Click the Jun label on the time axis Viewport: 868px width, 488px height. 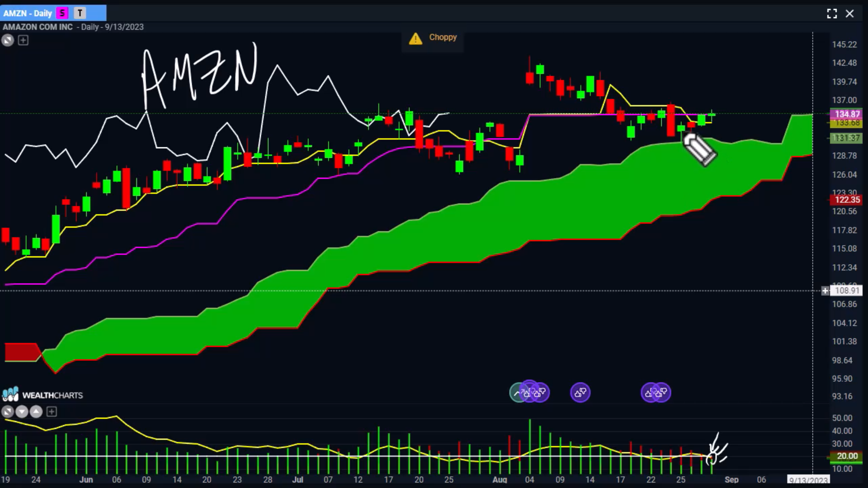point(86,480)
